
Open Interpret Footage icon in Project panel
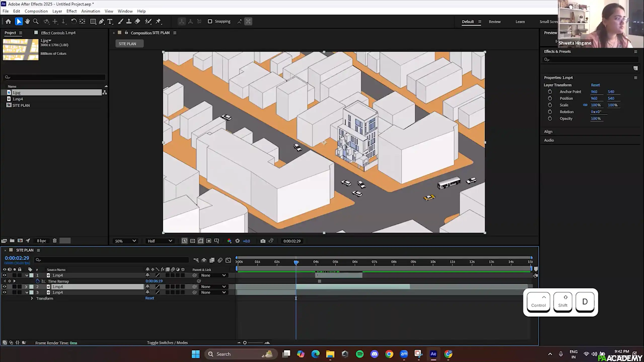pos(4,240)
